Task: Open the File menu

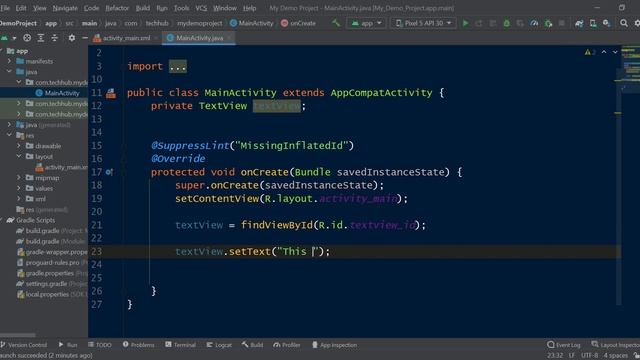Action: click(x=5, y=8)
